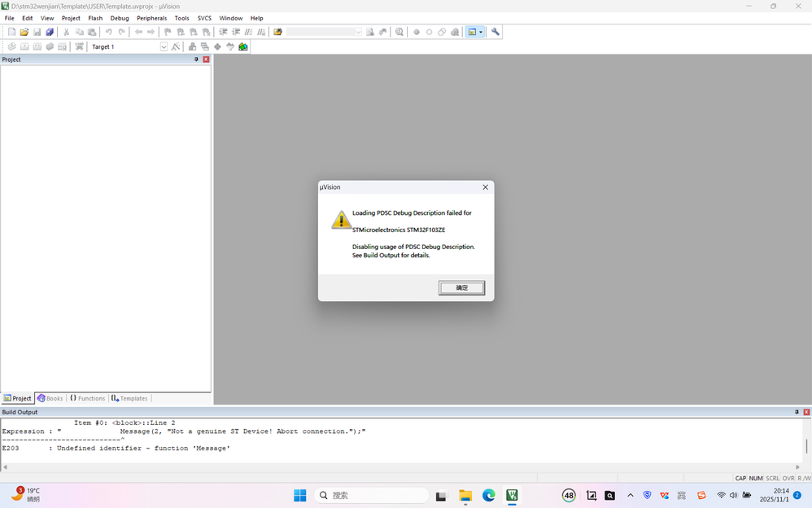Undo the last edit via toolbar arrow
The height and width of the screenshot is (508, 812).
[109, 32]
